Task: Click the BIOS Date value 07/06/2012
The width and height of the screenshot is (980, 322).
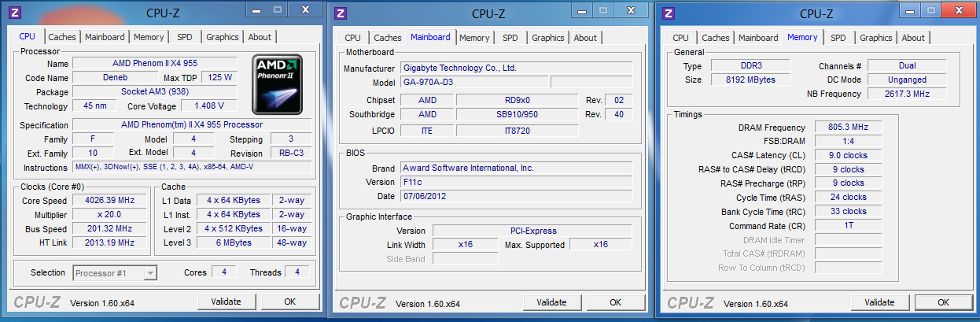Action: tap(516, 196)
